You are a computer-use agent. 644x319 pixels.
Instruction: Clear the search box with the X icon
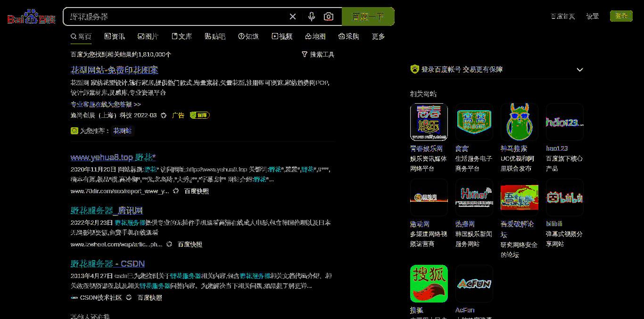tap(293, 16)
